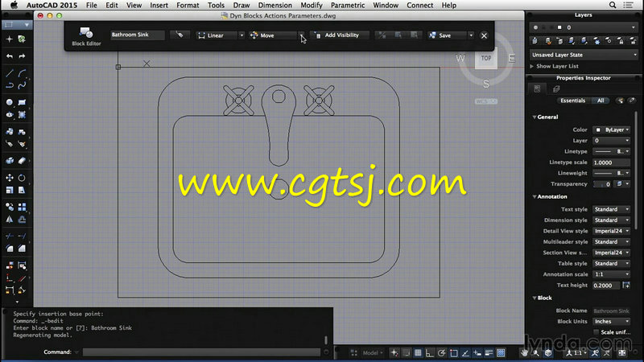This screenshot has width=644, height=362.
Task: Toggle Snap mode in status bar
Action: 407,352
